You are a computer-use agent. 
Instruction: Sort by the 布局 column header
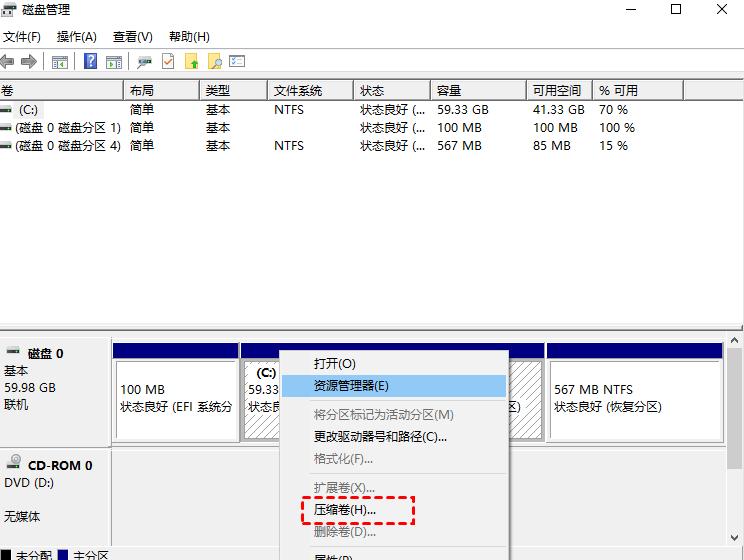pyautogui.click(x=161, y=90)
